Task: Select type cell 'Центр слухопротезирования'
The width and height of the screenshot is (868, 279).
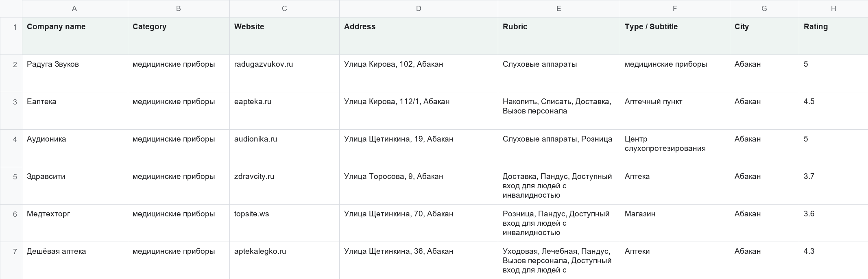Action: (x=675, y=148)
